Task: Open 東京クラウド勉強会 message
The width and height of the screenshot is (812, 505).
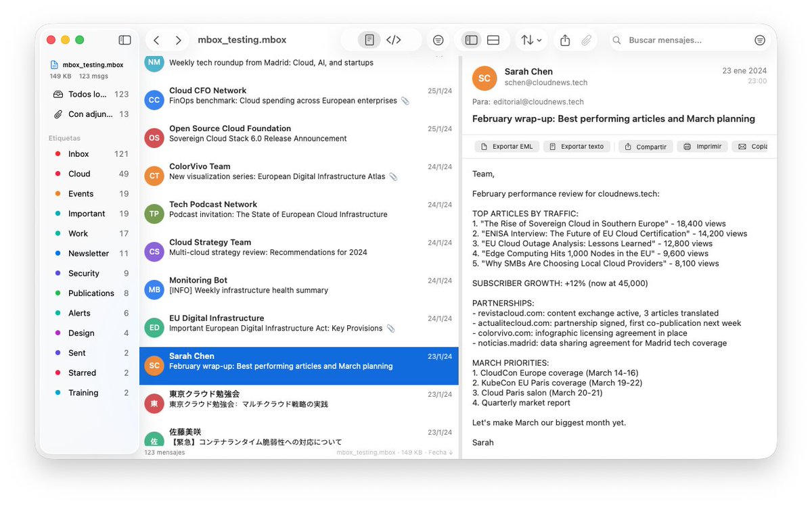Action: click(298, 404)
